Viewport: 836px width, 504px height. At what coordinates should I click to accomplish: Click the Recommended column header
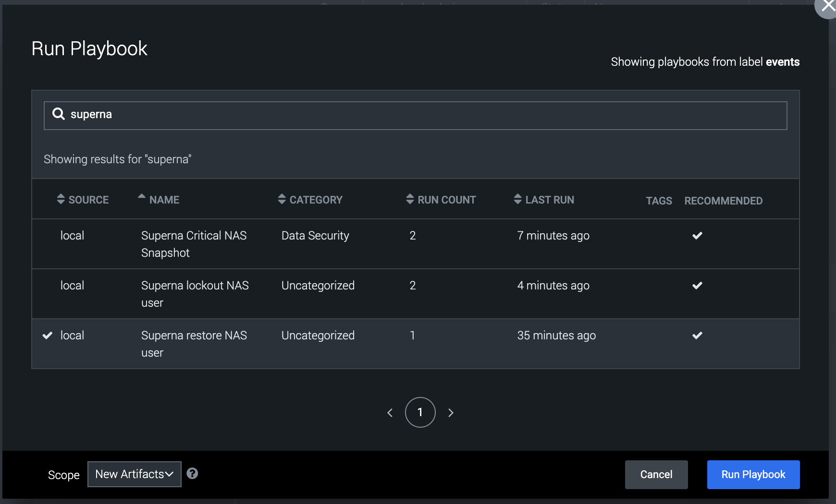coord(723,201)
